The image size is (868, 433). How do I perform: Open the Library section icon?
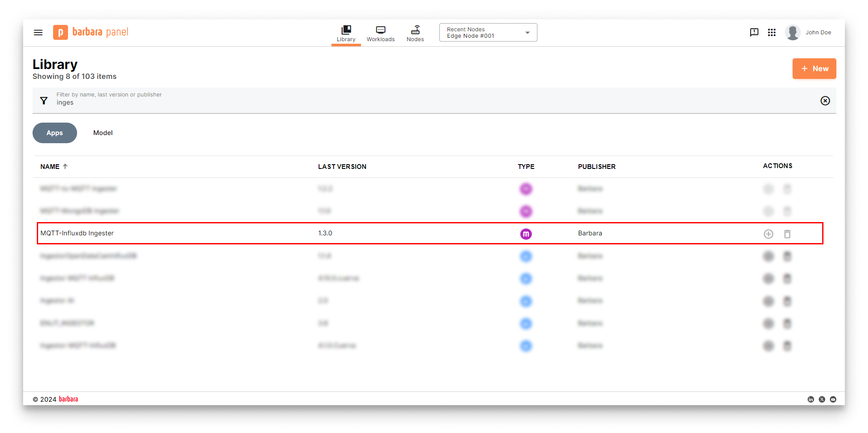(x=346, y=30)
